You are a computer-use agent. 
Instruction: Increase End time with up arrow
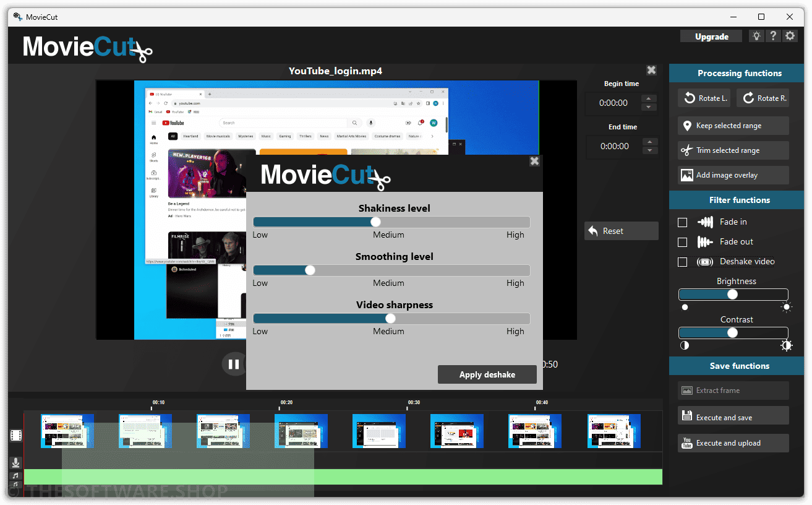(x=649, y=142)
